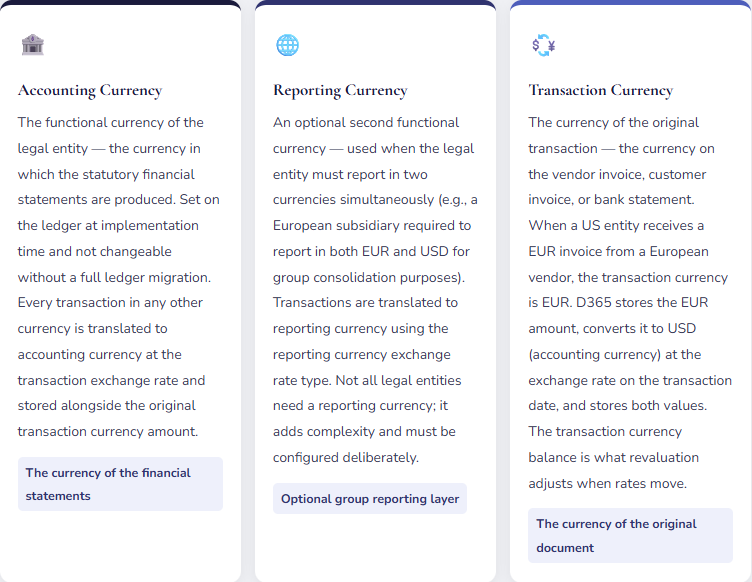Open the Transaction Currency heading

pos(600,90)
